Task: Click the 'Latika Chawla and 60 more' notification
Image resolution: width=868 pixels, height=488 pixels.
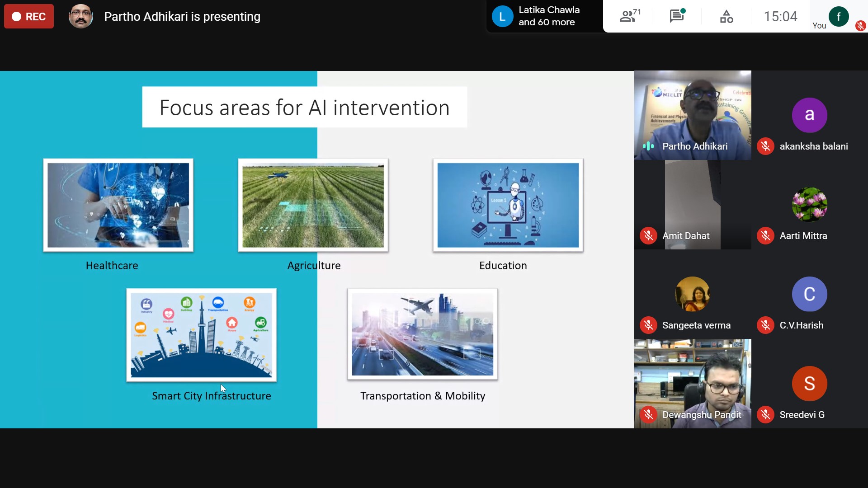Action: tap(545, 16)
